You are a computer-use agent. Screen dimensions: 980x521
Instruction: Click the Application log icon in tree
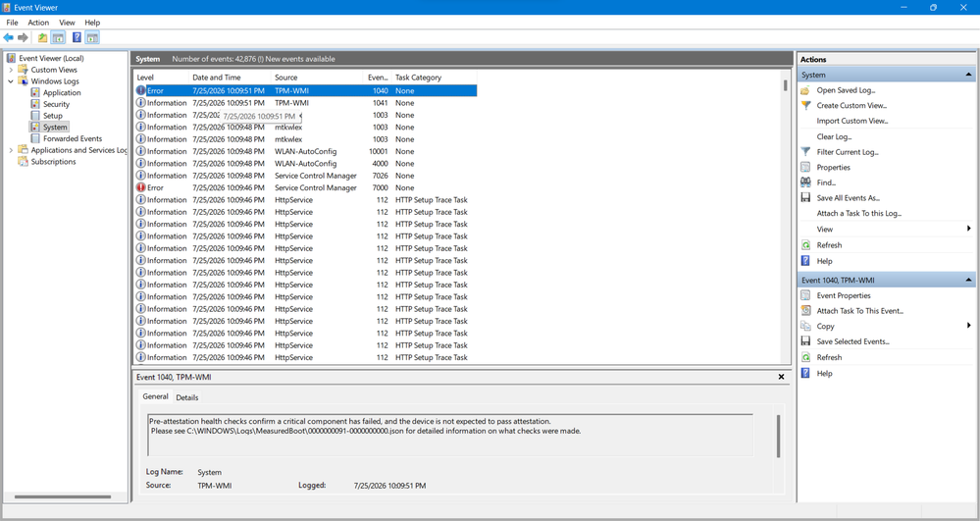(35, 92)
